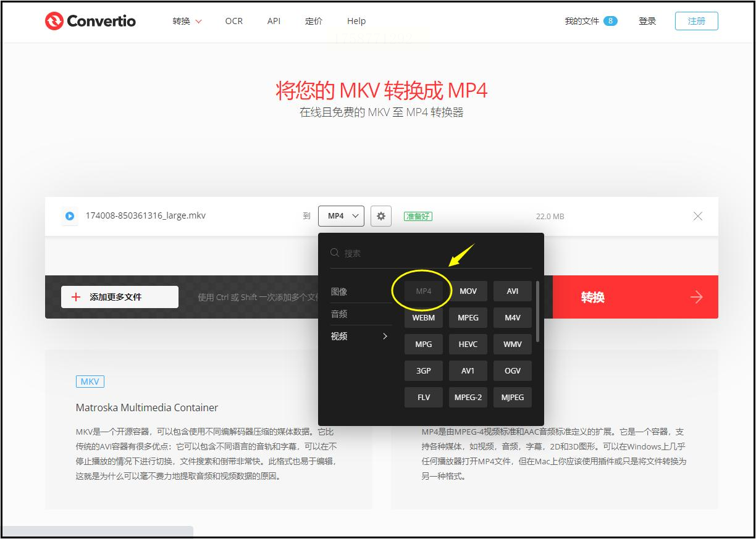This screenshot has height=539, width=756.
Task: Choose the MPG format
Action: 424,345
